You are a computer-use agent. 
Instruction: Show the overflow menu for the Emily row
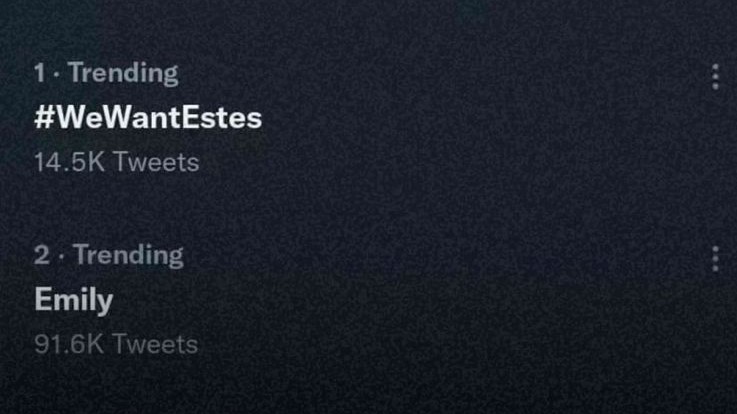click(715, 258)
